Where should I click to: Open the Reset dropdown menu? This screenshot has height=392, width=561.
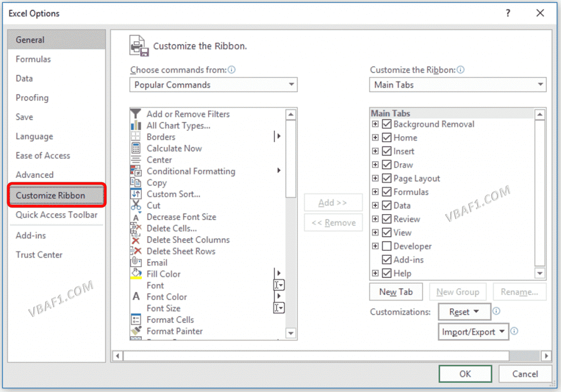point(464,311)
